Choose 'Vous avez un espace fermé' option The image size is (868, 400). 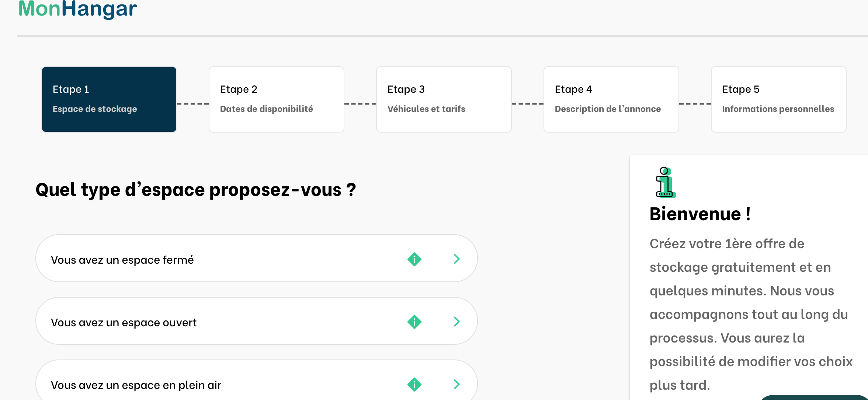[x=122, y=260]
